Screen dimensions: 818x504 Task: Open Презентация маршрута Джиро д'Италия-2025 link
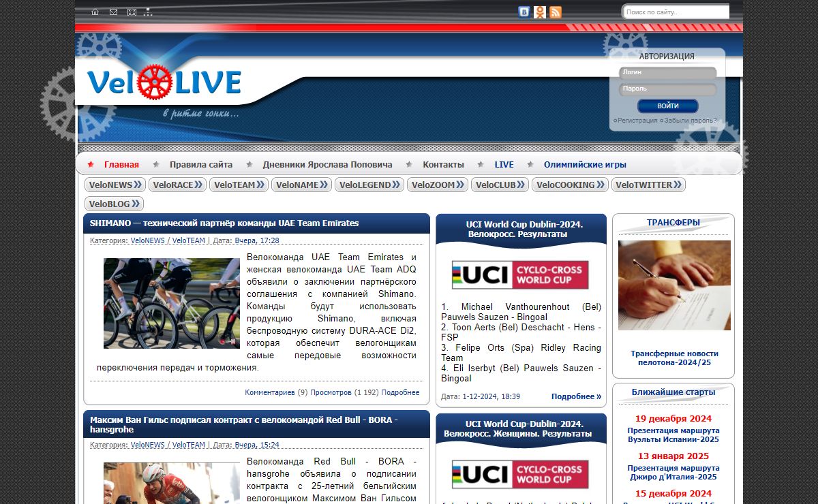click(x=673, y=473)
